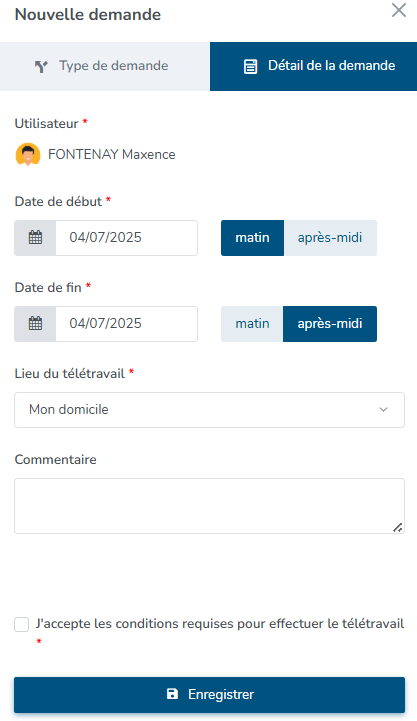This screenshot has width=417, height=721.
Task: Select après-midi for the start date
Action: pyautogui.click(x=330, y=238)
